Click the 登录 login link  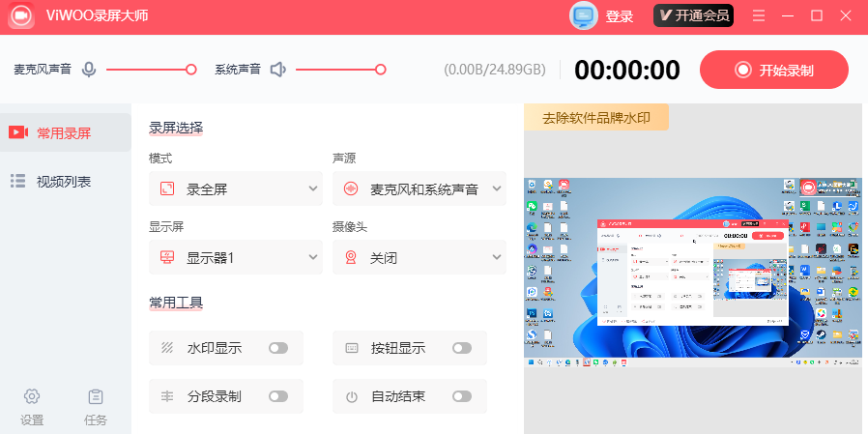[x=619, y=16]
